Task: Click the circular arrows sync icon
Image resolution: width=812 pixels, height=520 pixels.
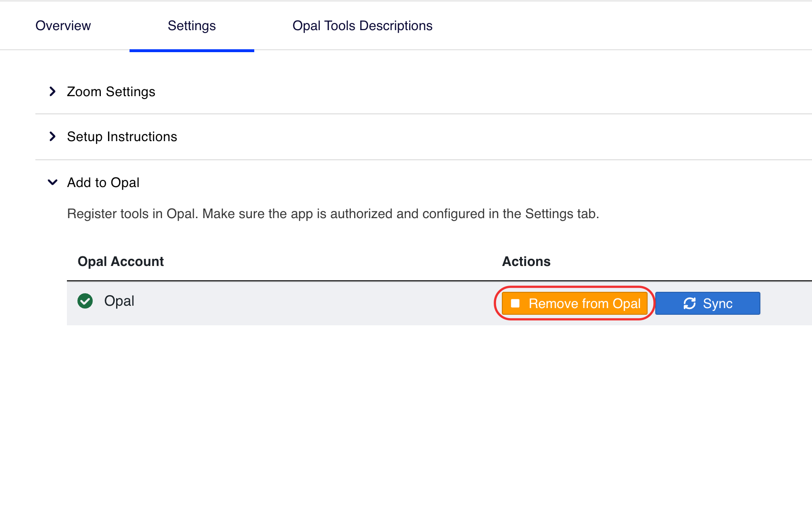Action: click(x=690, y=303)
